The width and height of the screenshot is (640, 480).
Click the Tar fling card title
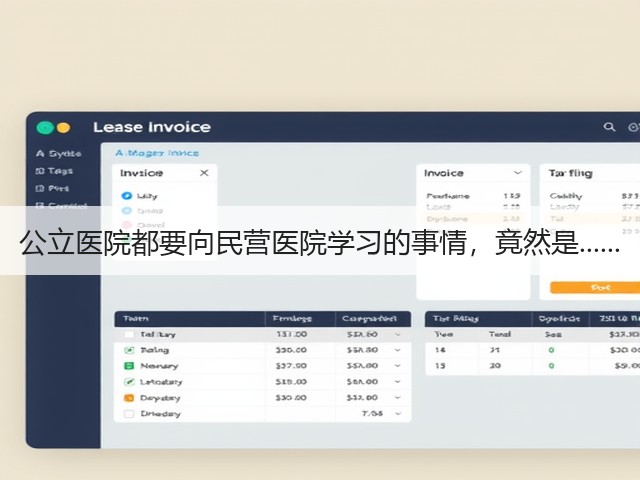pos(570,173)
